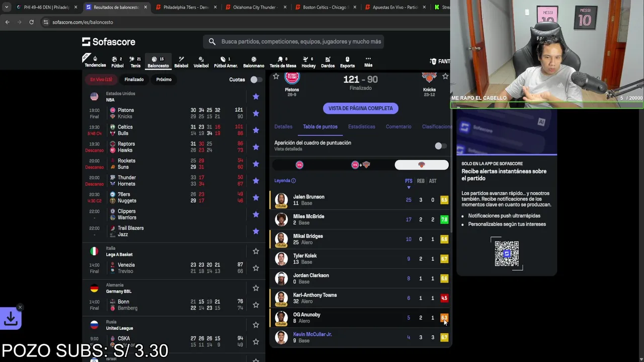Open Pistons team logo in match header
Screen dimensions: 644x362
click(292, 78)
